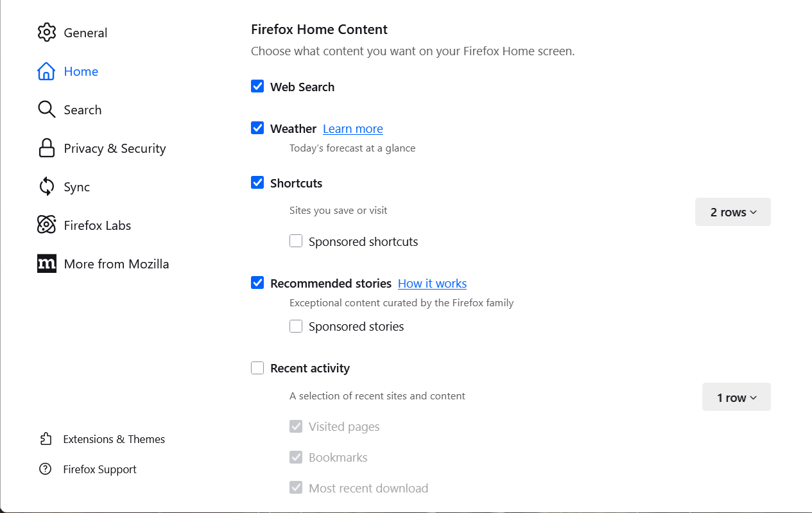Click the General settings gear icon

coord(47,32)
